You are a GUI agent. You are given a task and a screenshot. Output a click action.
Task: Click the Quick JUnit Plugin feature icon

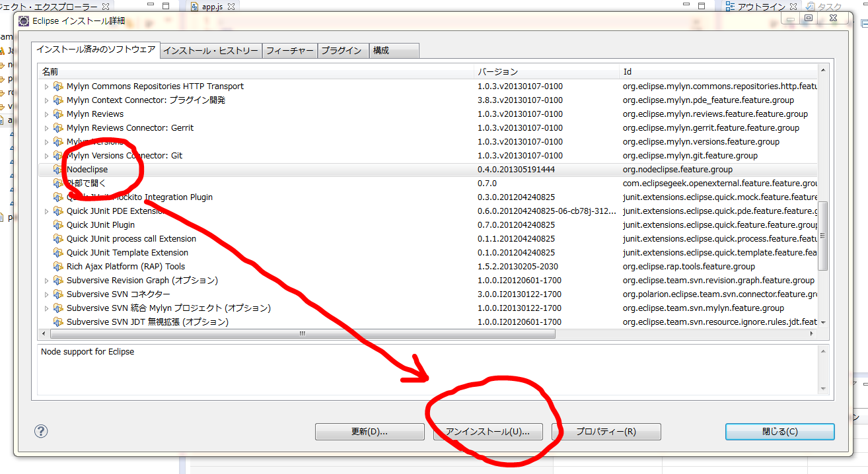point(58,225)
